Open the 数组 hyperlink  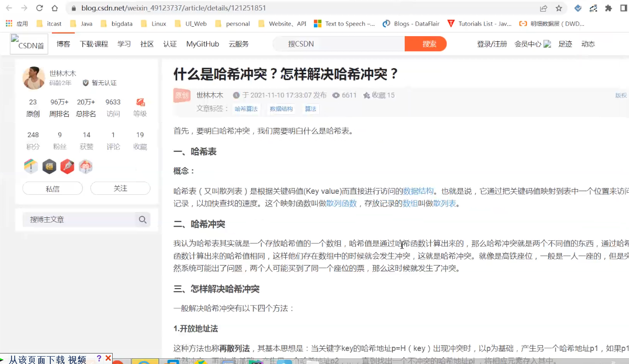(x=410, y=203)
